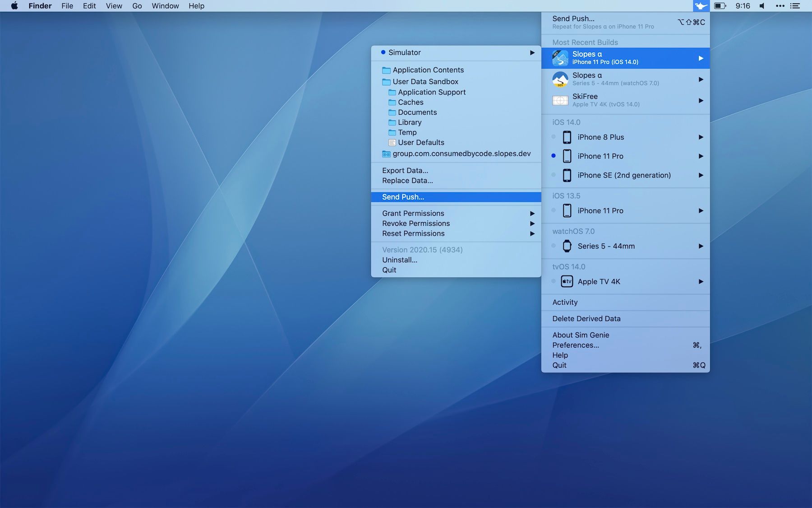Open the View menu
The height and width of the screenshot is (508, 812).
pyautogui.click(x=114, y=6)
